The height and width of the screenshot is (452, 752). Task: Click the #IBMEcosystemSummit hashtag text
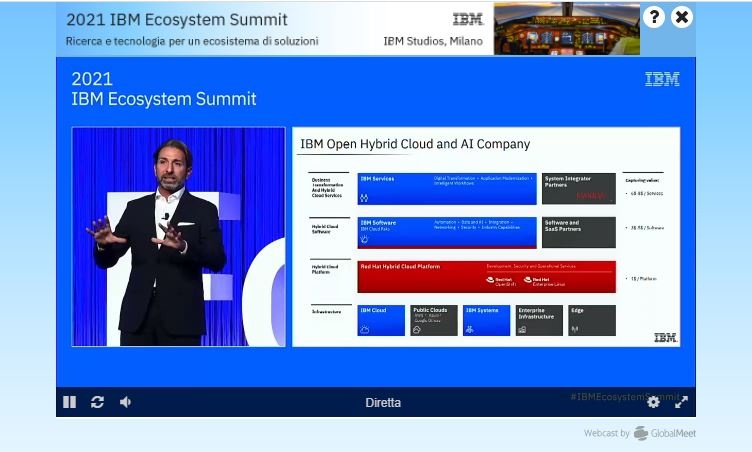tap(618, 397)
